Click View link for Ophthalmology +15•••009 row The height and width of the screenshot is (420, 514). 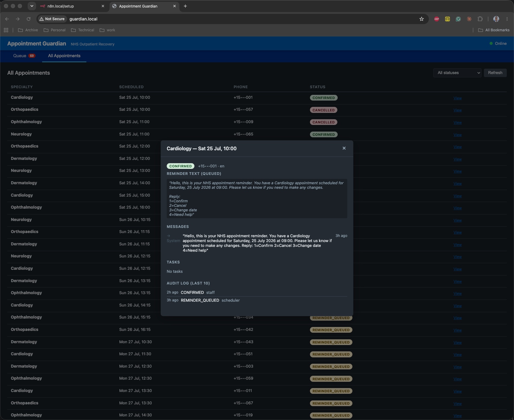[457, 123]
